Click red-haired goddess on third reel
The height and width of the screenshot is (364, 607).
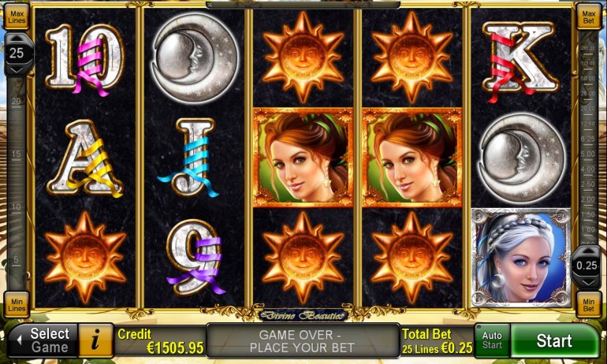[x=303, y=158]
